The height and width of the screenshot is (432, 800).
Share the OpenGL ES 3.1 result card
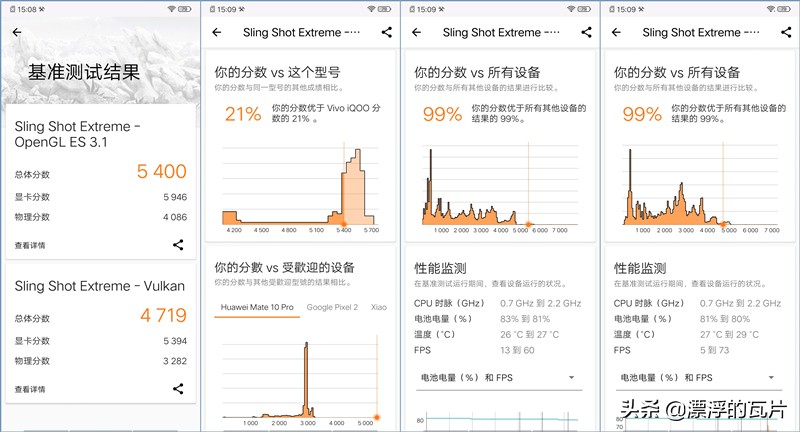coord(178,245)
